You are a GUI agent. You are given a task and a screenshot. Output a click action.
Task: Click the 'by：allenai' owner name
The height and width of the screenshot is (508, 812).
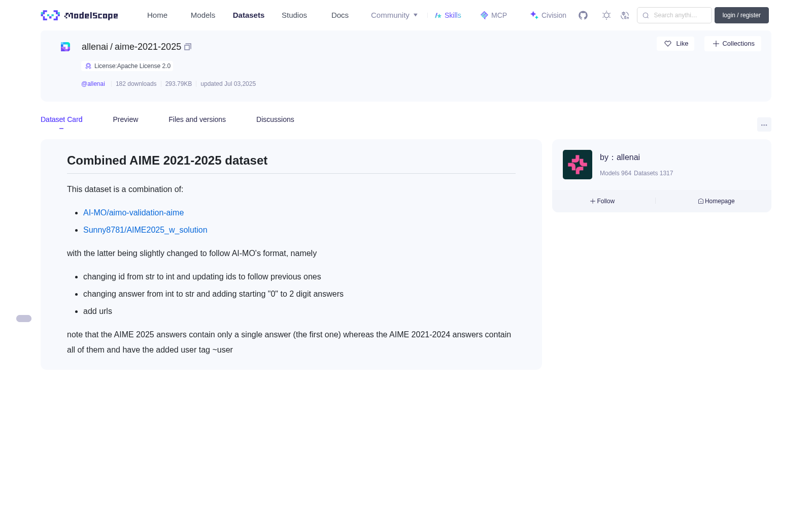[620, 157]
